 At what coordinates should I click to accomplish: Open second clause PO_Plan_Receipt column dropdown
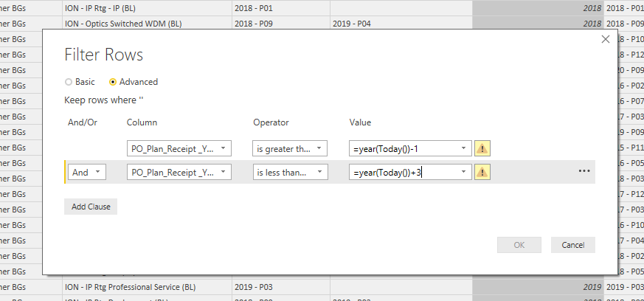point(179,172)
